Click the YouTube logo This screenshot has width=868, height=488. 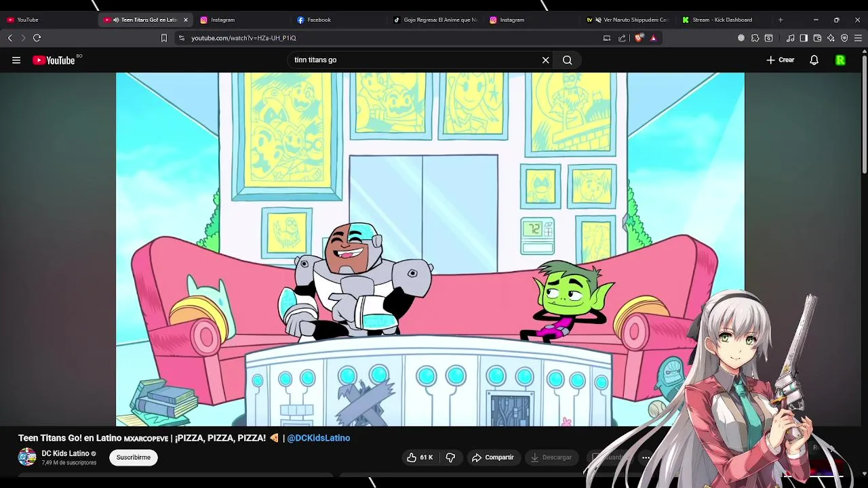(54, 60)
